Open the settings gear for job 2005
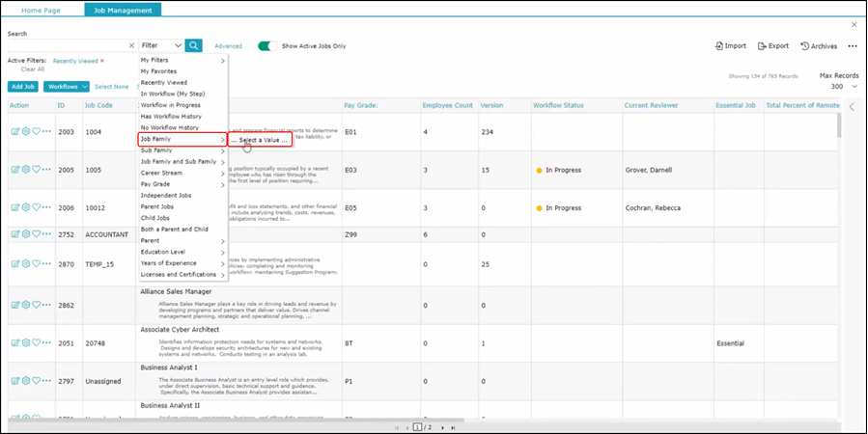The height and width of the screenshot is (434, 868). point(26,170)
